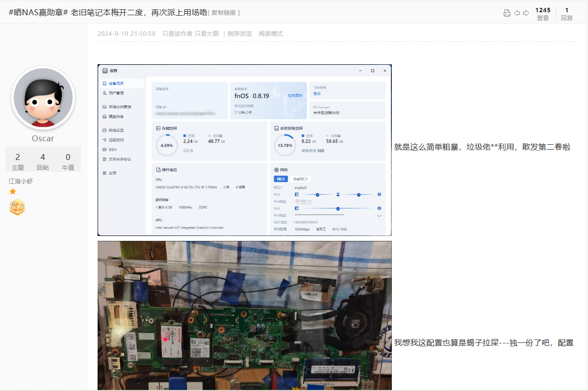Click the orange star rank icon
This screenshot has width=588, height=391.
[x=13, y=191]
